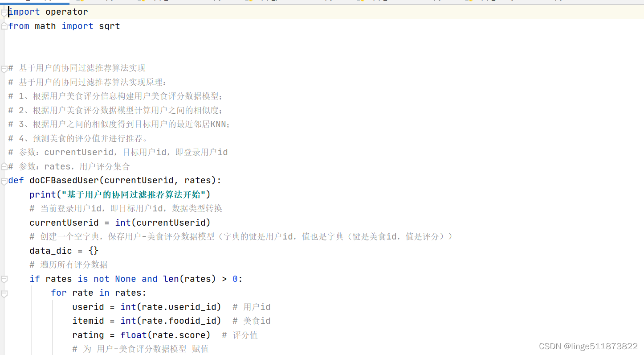Click comment line '# 2、根据用户美食评分数据模型计算…'

(x=115, y=110)
